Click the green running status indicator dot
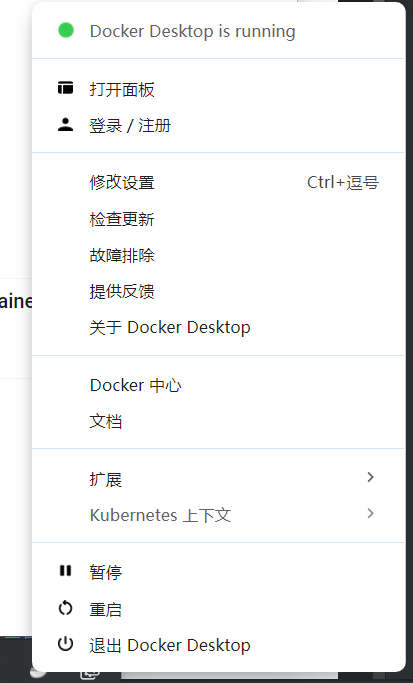The image size is (413, 683). click(x=66, y=30)
